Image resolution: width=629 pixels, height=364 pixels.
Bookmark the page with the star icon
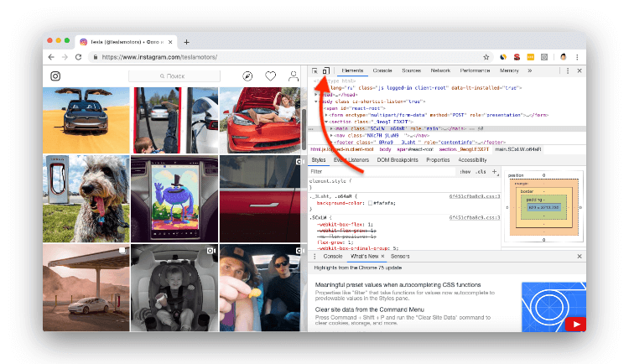(486, 57)
